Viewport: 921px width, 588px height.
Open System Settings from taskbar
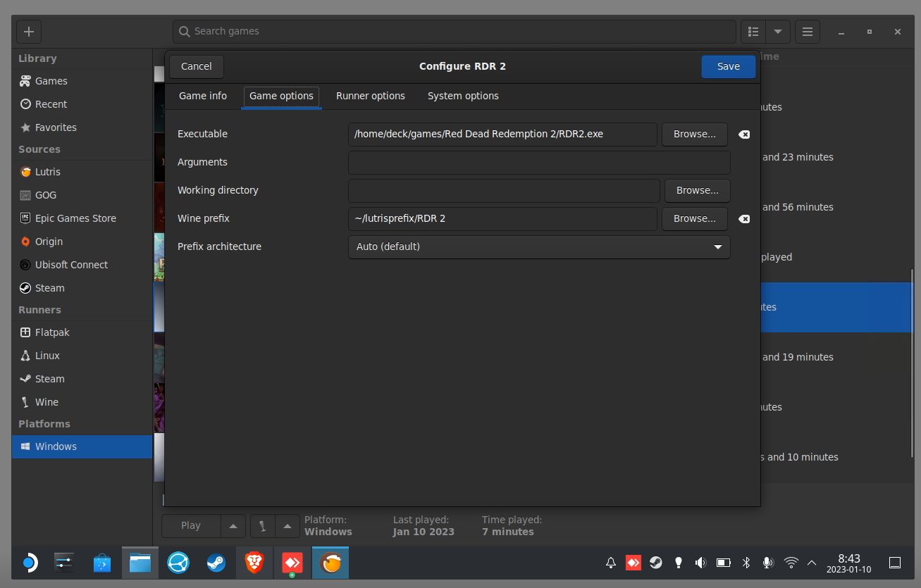tap(63, 563)
